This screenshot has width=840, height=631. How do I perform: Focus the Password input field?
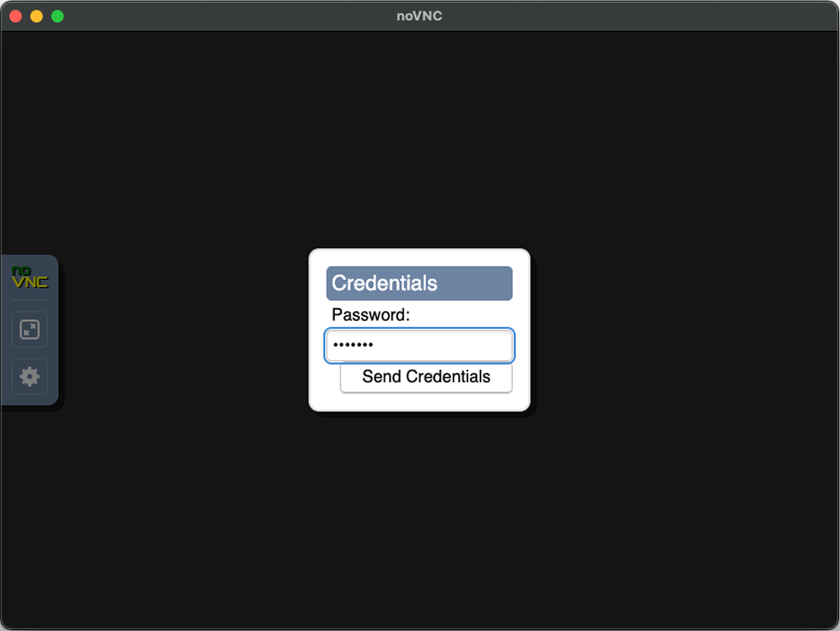coord(419,345)
